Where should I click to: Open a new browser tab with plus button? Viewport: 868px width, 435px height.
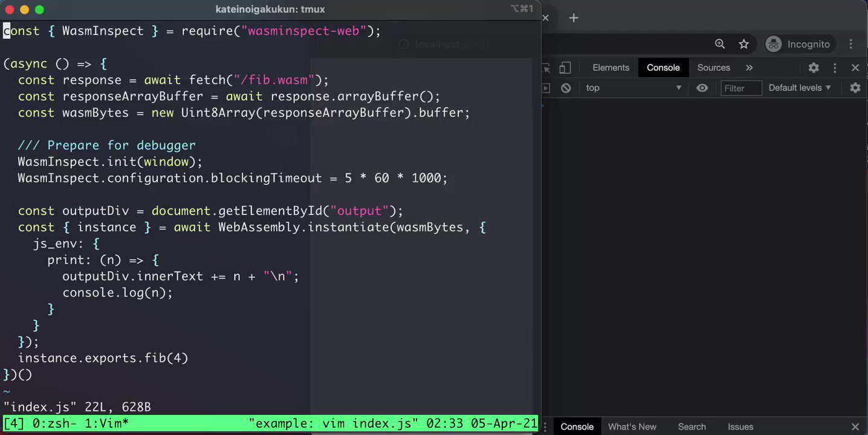574,18
